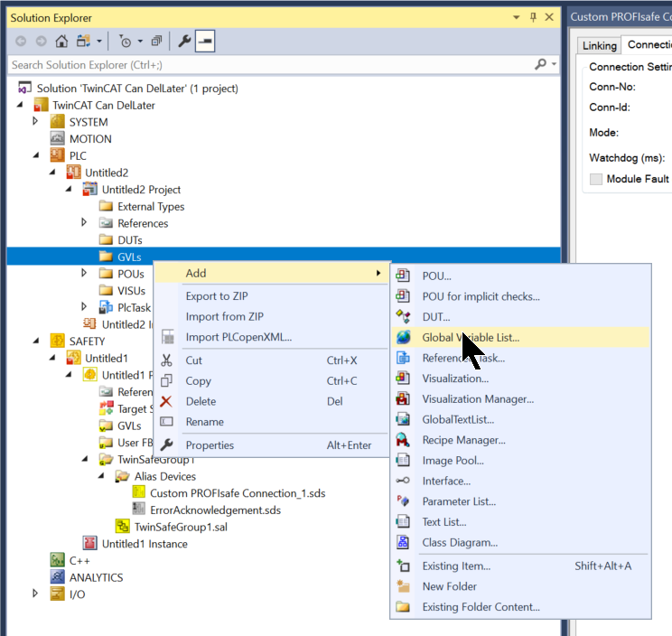The image size is (672, 636).
Task: Focus the Search Solution Explorer field
Action: (x=270, y=65)
